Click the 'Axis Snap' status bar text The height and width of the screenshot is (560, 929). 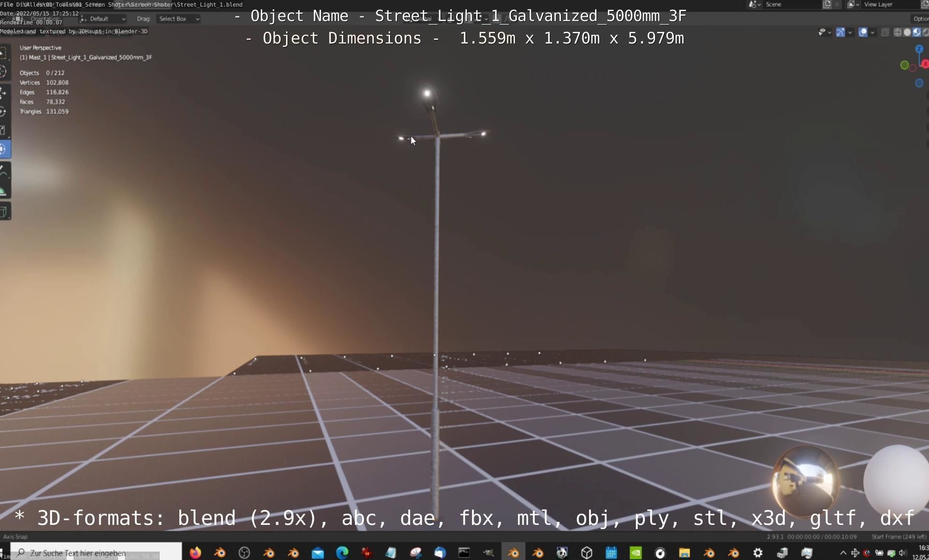pos(15,537)
